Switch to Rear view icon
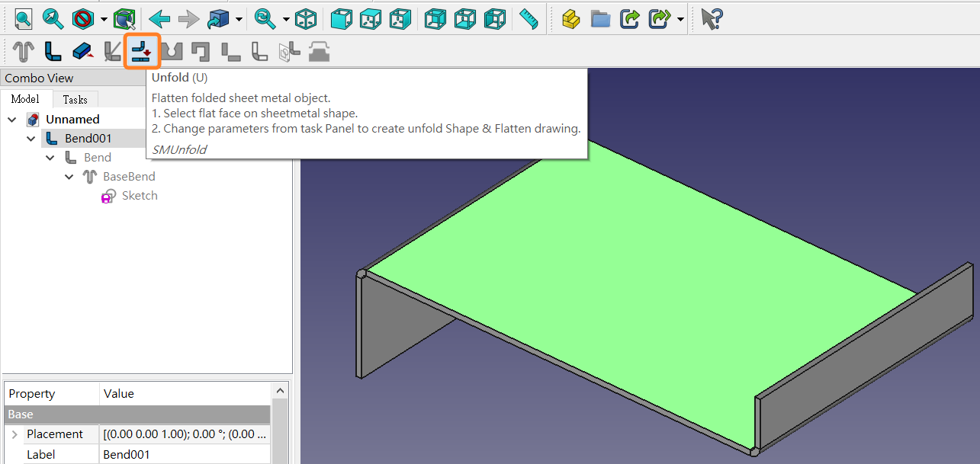Screen dimensions: 980x464 [436, 19]
